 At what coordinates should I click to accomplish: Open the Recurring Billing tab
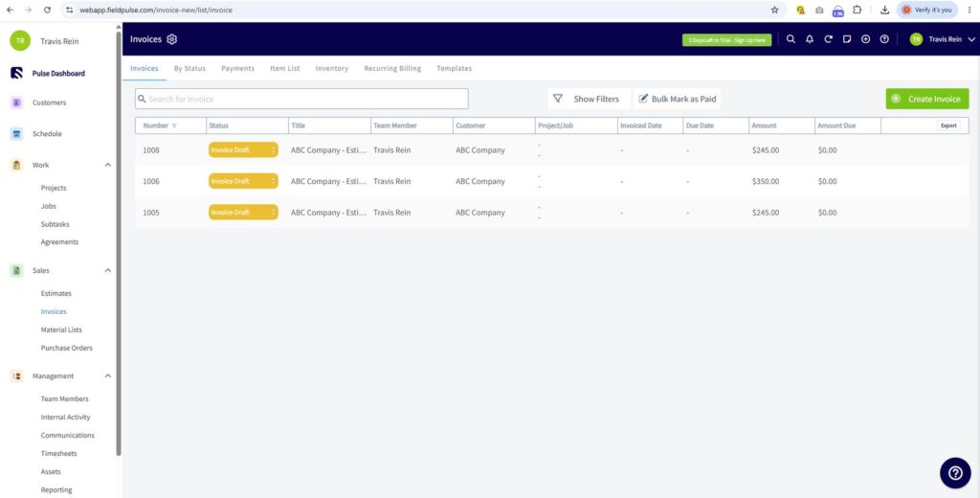[392, 68]
